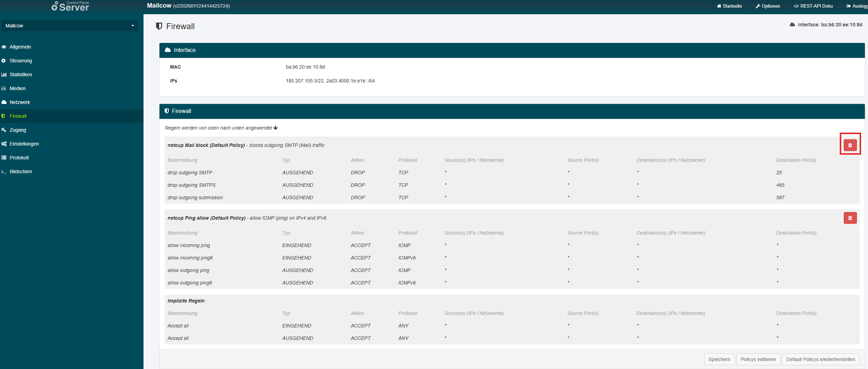Open the Medien section in sidebar

[18, 88]
